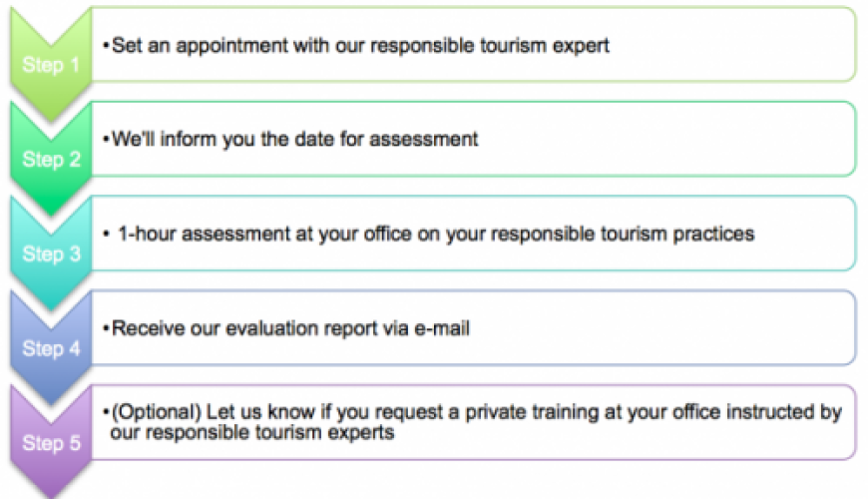
Task: Click the bullet before 'Receive our evaluation'
Action: click(x=107, y=327)
